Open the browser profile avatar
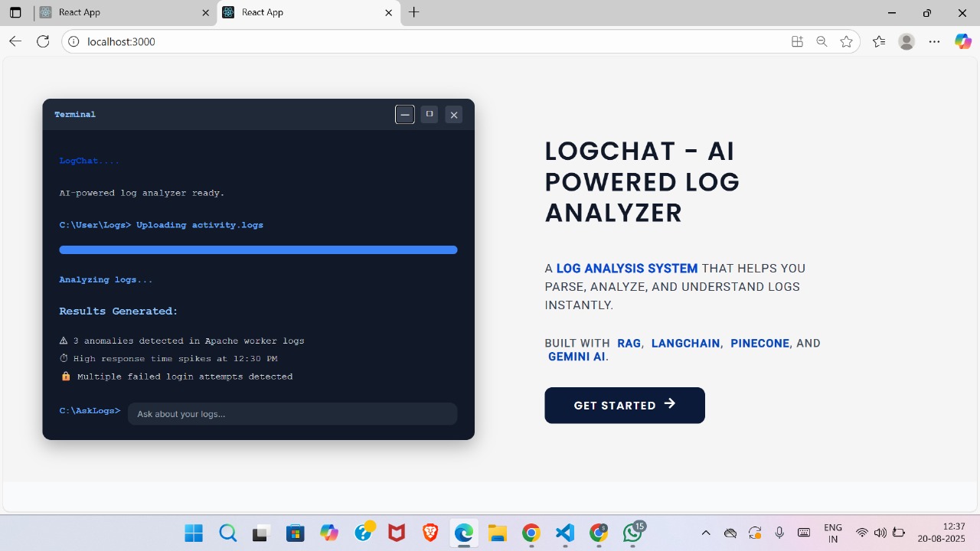The image size is (980, 551). 906,41
